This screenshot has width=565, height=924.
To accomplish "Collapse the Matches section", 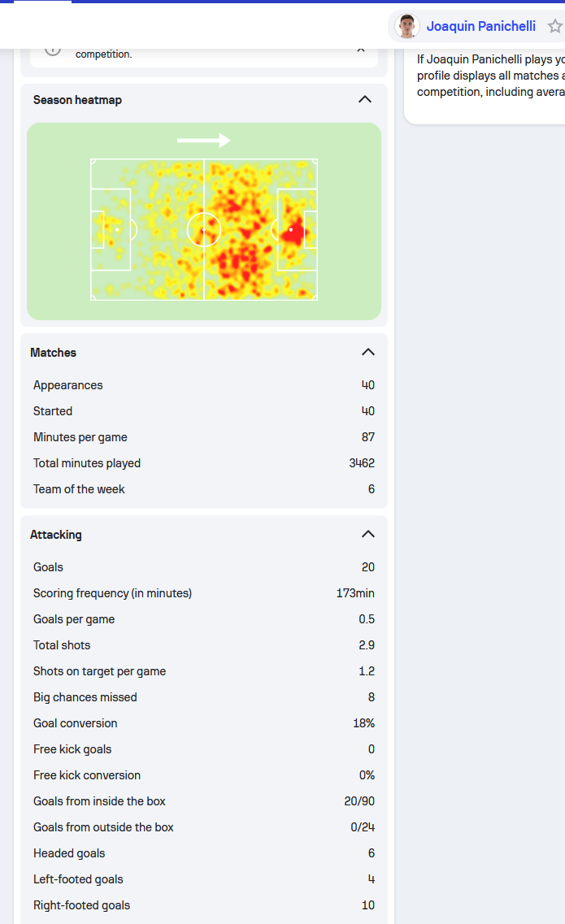I will coord(368,352).
